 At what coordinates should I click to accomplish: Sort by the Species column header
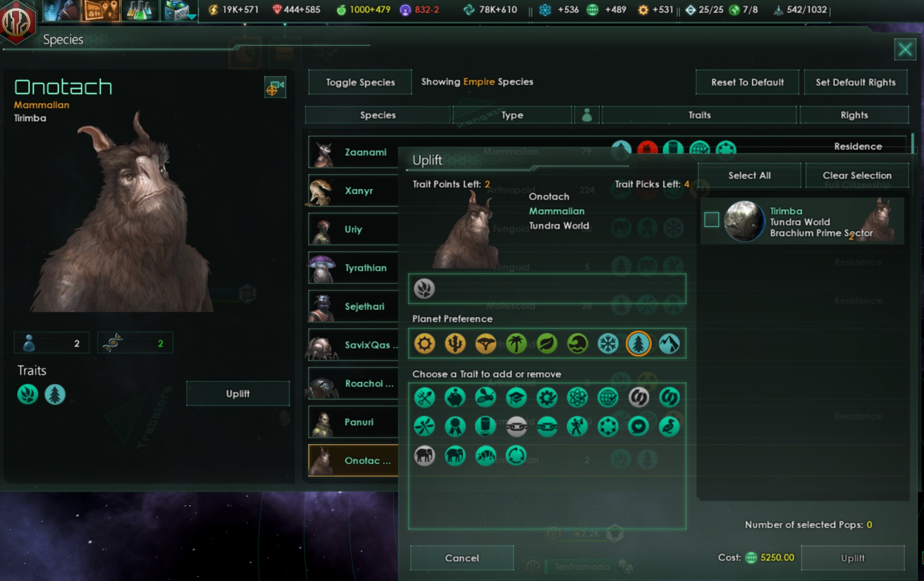click(378, 115)
